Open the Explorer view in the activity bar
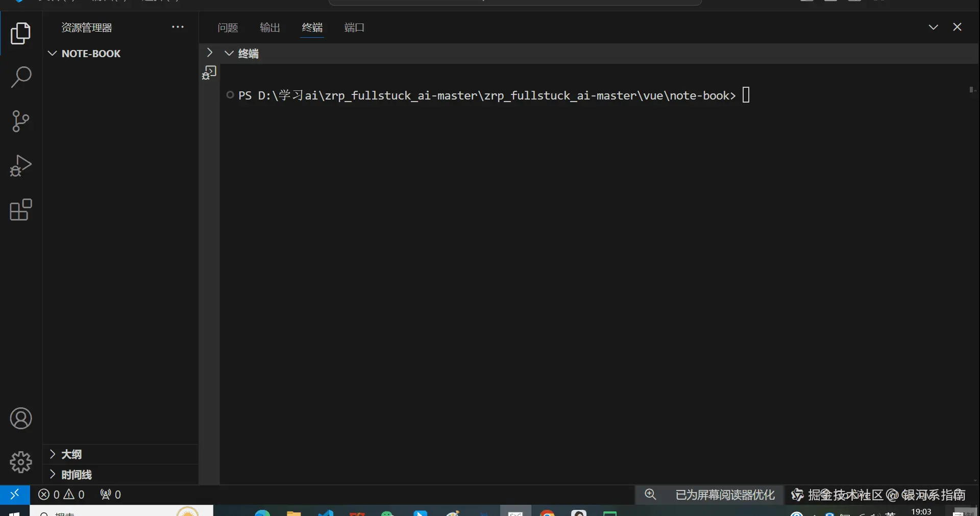This screenshot has width=980, height=516. [x=20, y=33]
